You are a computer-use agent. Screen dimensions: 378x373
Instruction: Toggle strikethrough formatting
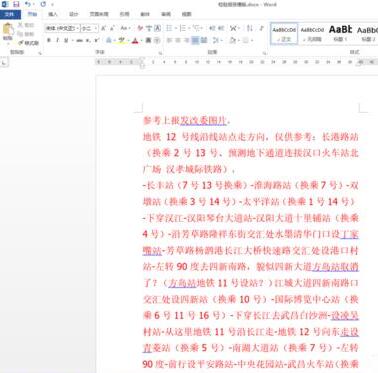click(x=79, y=41)
